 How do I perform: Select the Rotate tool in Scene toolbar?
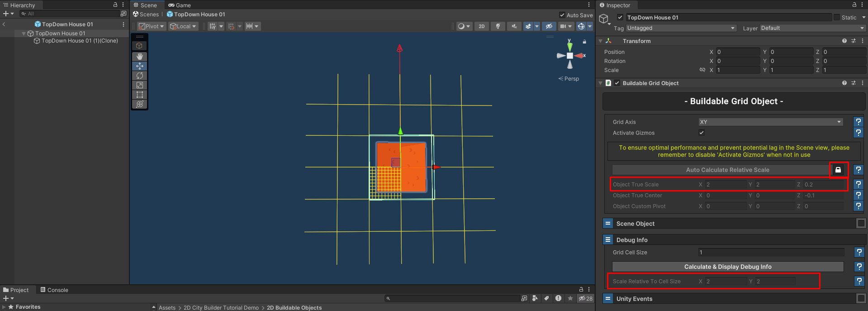pos(139,76)
